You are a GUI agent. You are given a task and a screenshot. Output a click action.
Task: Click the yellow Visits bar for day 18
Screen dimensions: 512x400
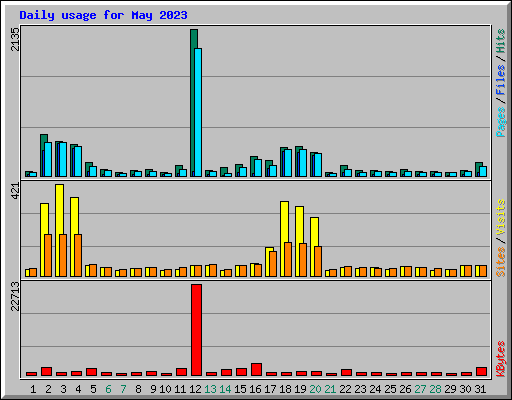(283, 239)
